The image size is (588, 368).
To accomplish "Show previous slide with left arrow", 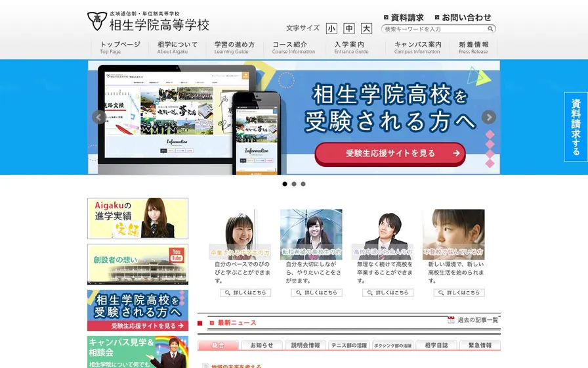I will [99, 117].
